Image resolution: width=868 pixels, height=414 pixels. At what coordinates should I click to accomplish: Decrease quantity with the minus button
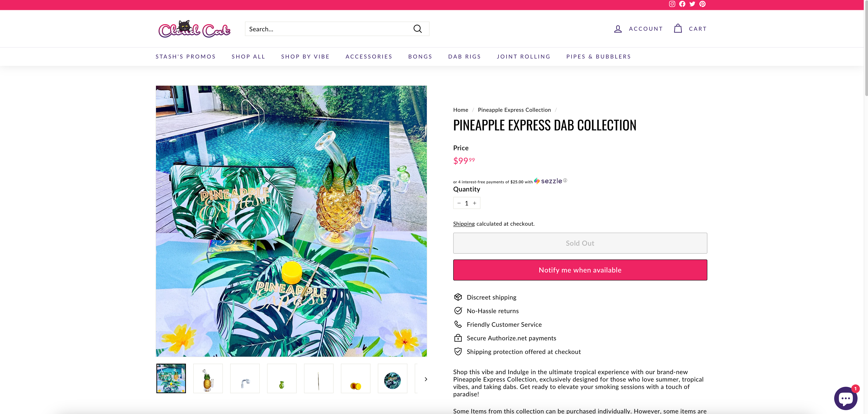[459, 203]
